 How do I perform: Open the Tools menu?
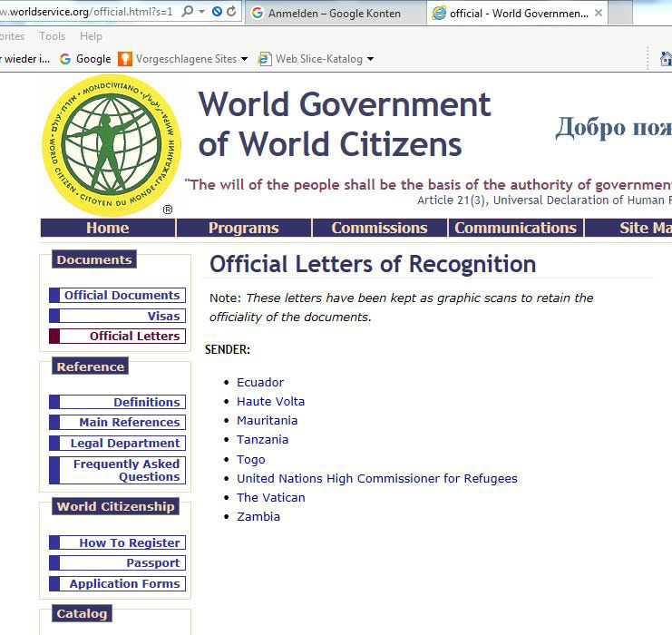pyautogui.click(x=53, y=36)
